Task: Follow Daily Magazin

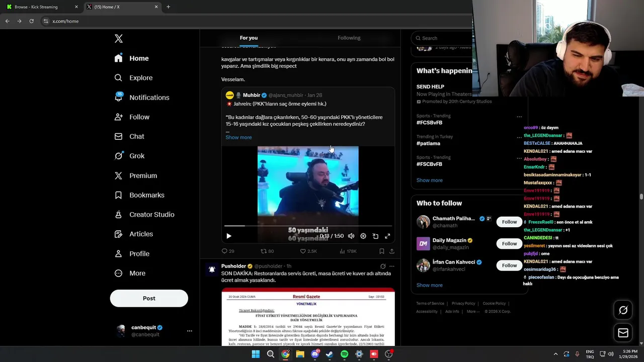Action: tap(509, 244)
